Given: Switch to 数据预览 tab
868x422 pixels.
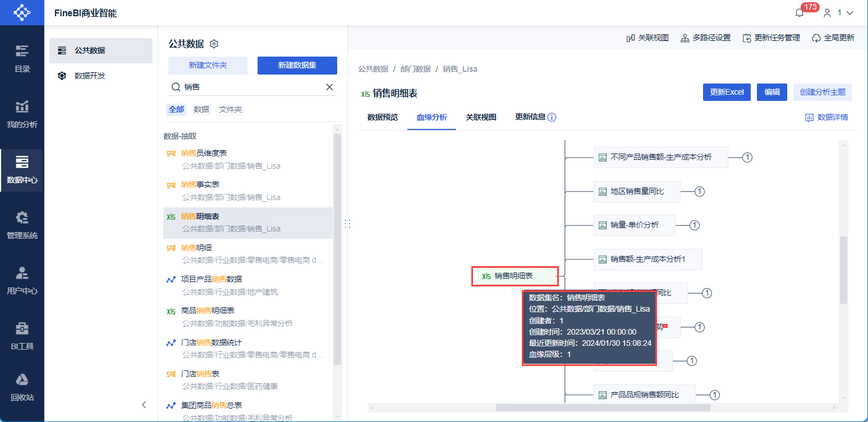Looking at the screenshot, I should tap(383, 118).
